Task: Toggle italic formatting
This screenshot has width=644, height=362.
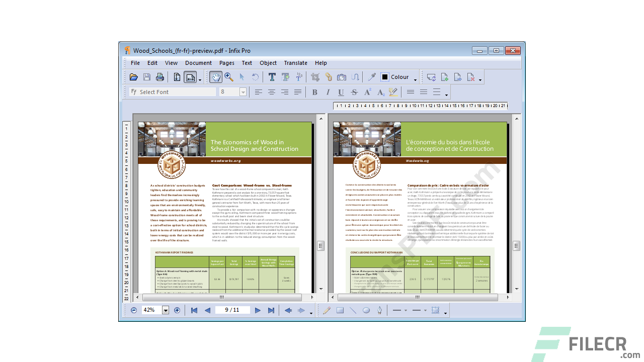Action: [x=328, y=92]
